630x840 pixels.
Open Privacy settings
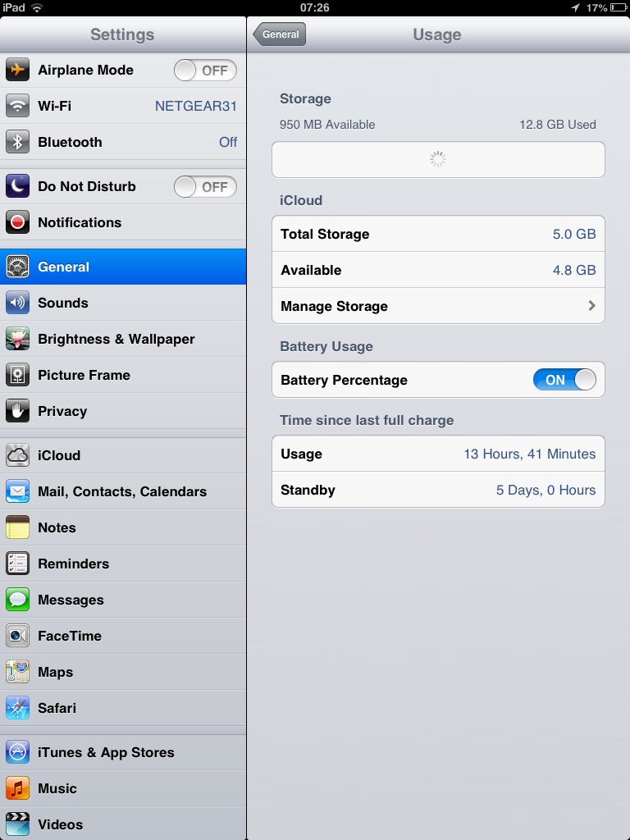coord(123,411)
